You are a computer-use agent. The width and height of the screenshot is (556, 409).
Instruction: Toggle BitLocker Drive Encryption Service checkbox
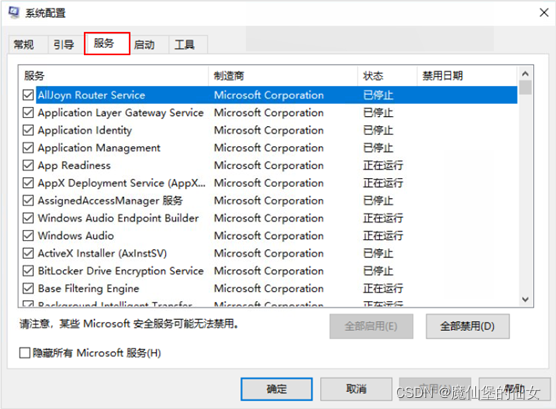28,271
